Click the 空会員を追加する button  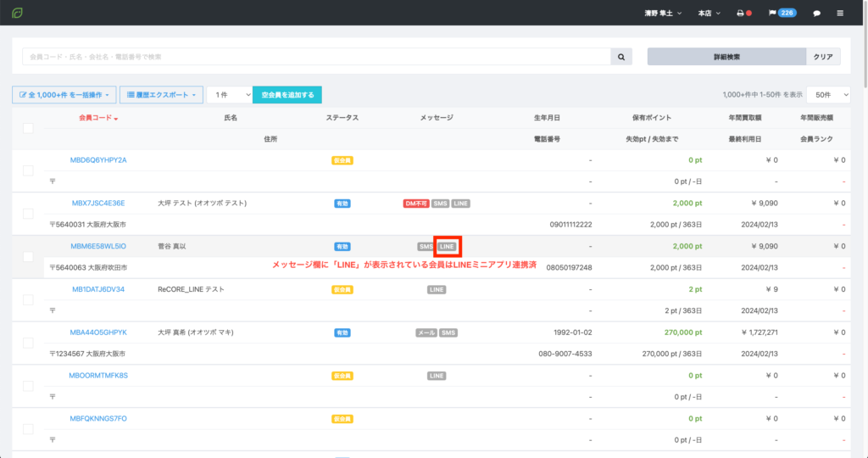point(287,95)
